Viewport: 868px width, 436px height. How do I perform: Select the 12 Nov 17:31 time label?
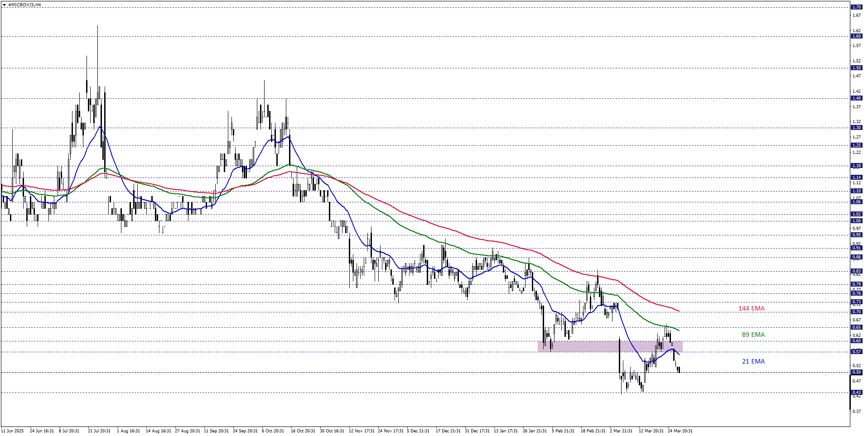[x=362, y=431]
